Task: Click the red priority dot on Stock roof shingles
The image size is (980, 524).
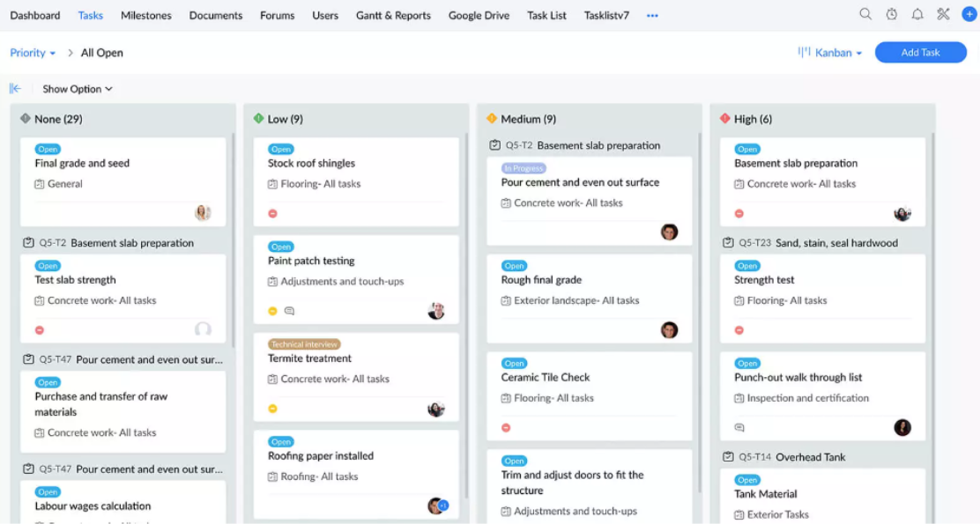Action: [x=272, y=214]
